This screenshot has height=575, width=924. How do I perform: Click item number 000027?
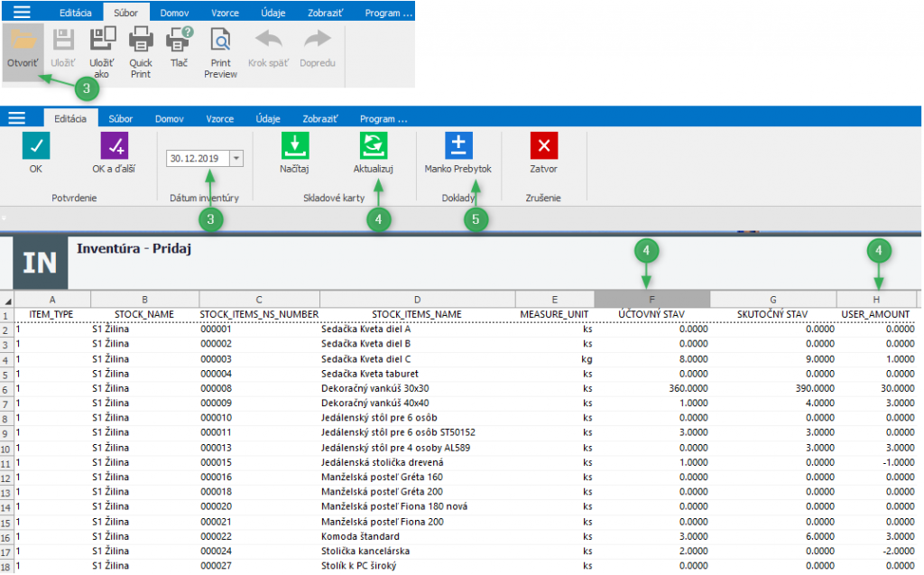(216, 566)
